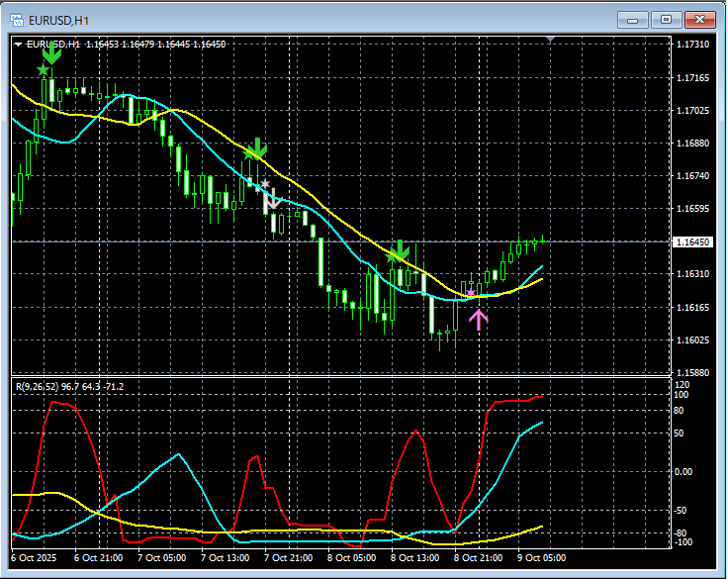Click the first green down arrow at top left
728x579 pixels.
pyautogui.click(x=52, y=54)
